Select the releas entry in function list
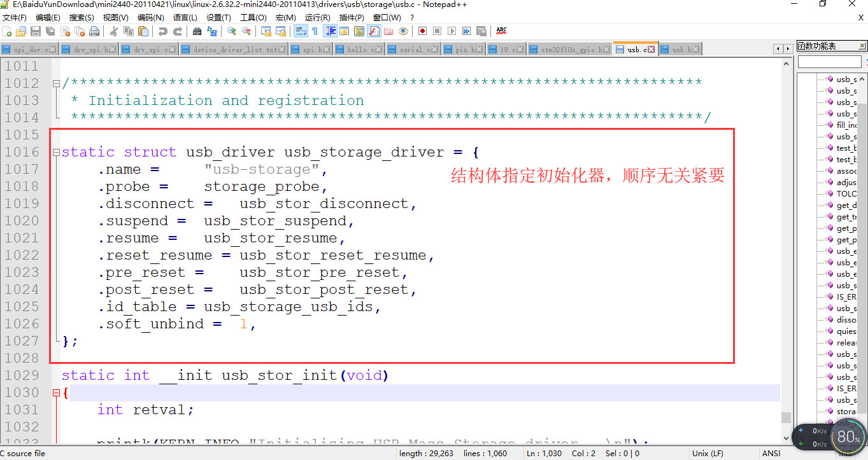This screenshot has height=460, width=868. tap(846, 343)
